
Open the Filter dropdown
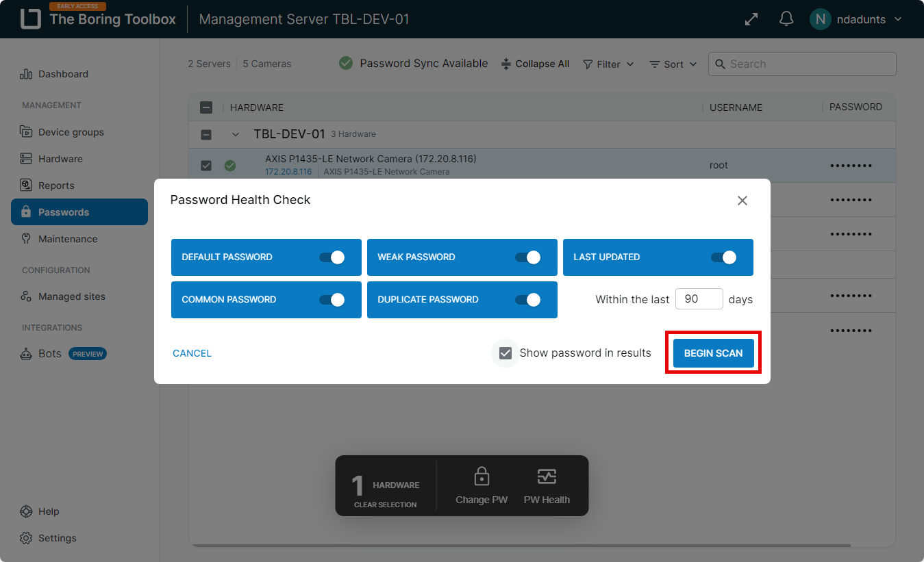pyautogui.click(x=608, y=64)
